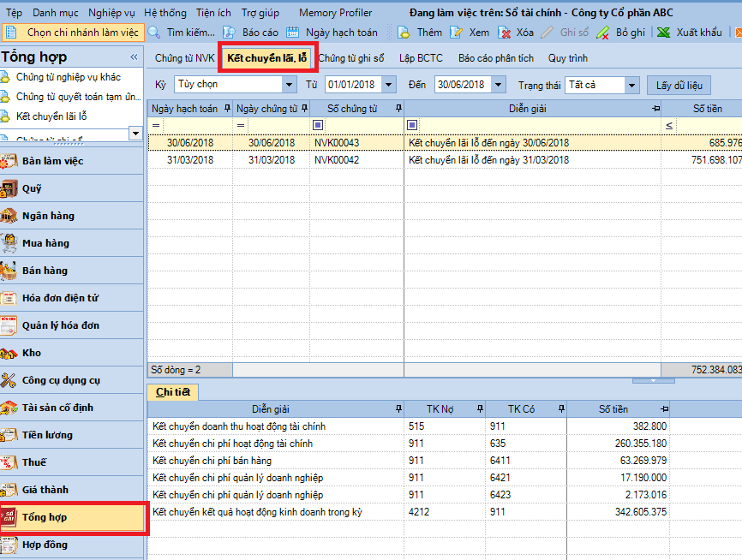Open the Tiện ích menu

214,13
